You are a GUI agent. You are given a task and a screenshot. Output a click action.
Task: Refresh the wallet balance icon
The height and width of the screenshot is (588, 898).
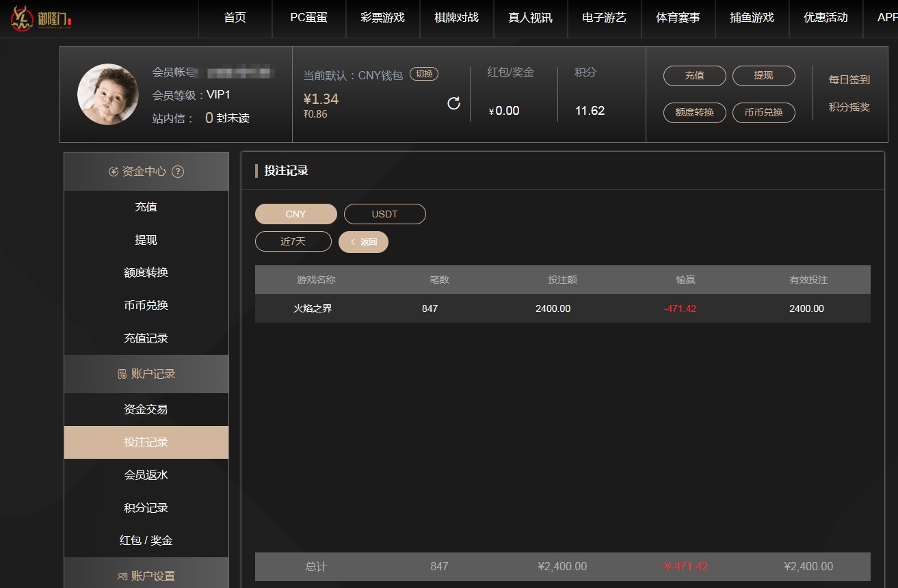(x=453, y=103)
